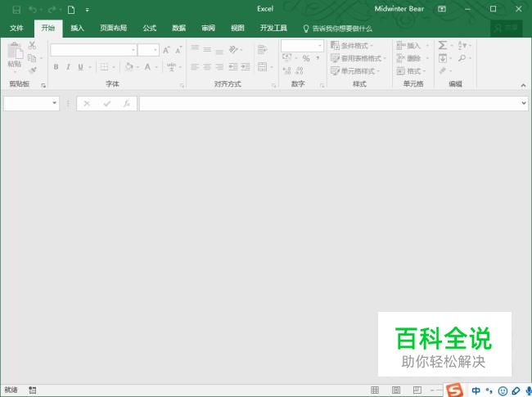This screenshot has width=532, height=397.
Task: Click the Copy icon
Action: point(32,58)
